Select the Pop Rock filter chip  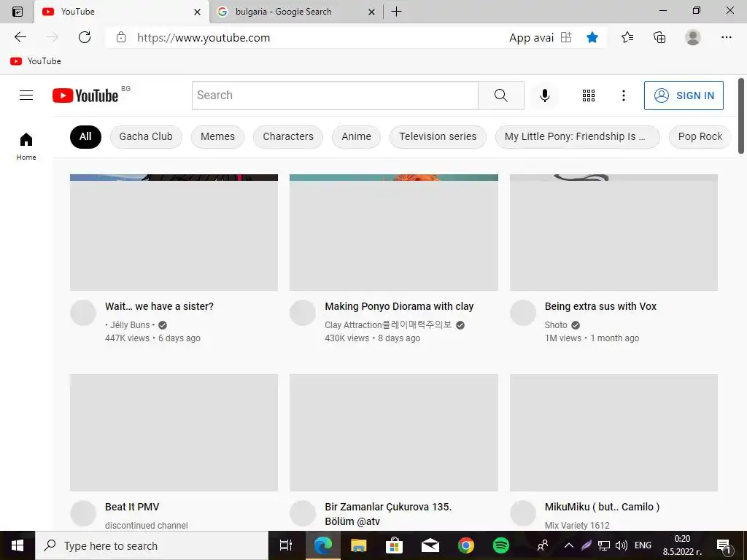(x=700, y=136)
